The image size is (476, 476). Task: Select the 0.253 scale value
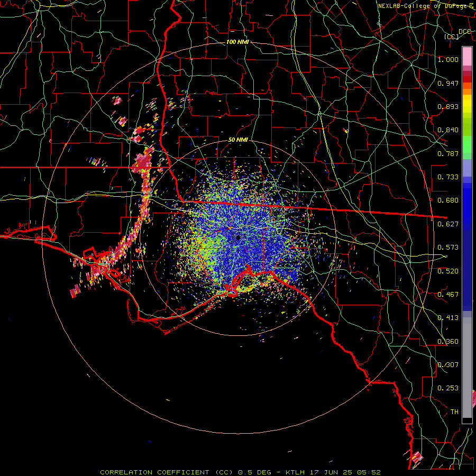pos(448,388)
